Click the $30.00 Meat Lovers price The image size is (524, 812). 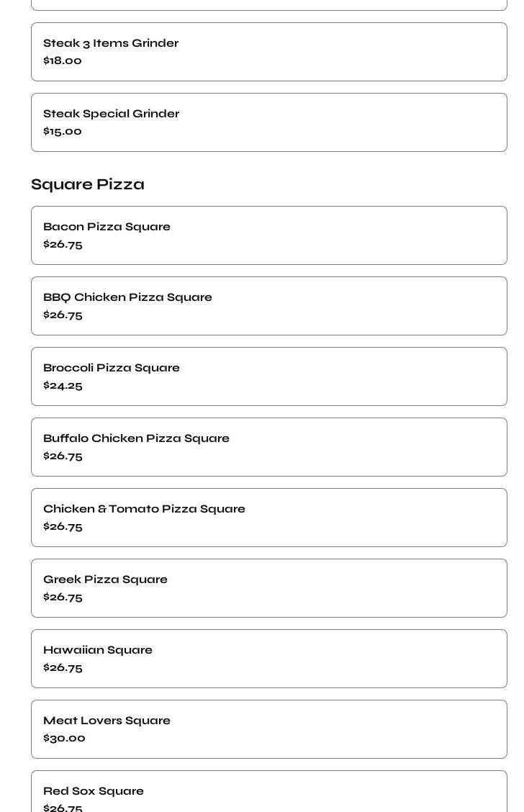pos(64,738)
